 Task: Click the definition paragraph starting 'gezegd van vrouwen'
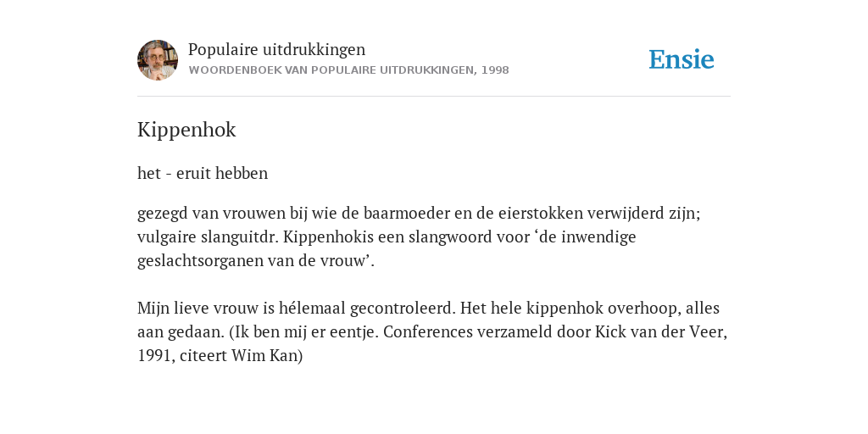(x=419, y=237)
